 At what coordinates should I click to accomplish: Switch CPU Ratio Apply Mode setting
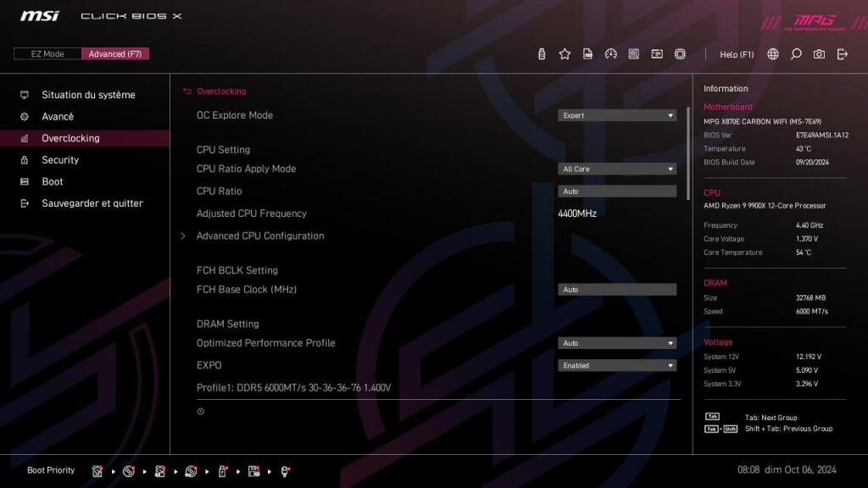pyautogui.click(x=617, y=169)
